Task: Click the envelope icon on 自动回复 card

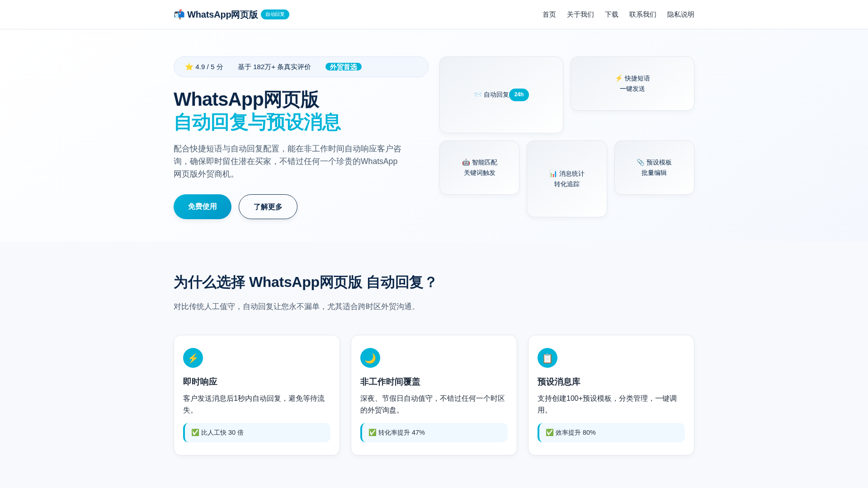Action: [478, 94]
